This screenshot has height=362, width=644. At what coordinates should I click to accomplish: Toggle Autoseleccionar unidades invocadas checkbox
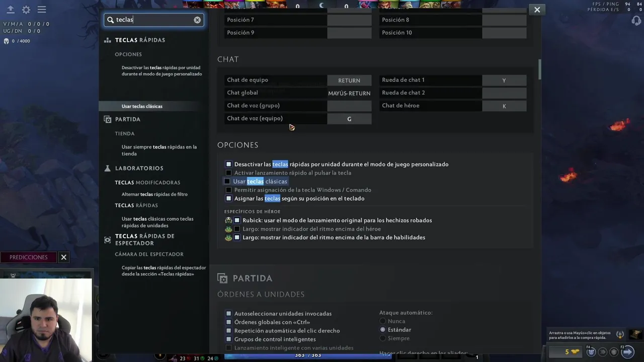coord(228,313)
